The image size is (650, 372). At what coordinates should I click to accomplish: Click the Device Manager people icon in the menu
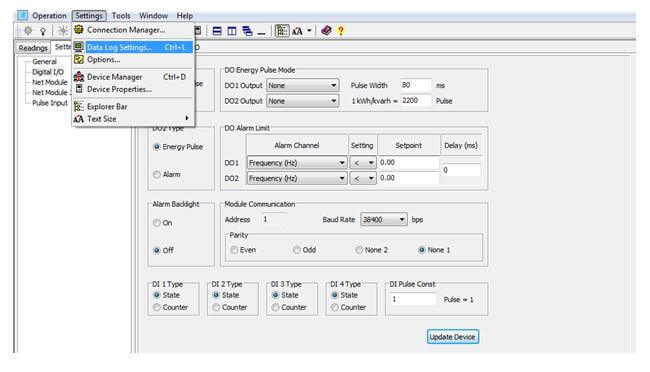tap(79, 77)
